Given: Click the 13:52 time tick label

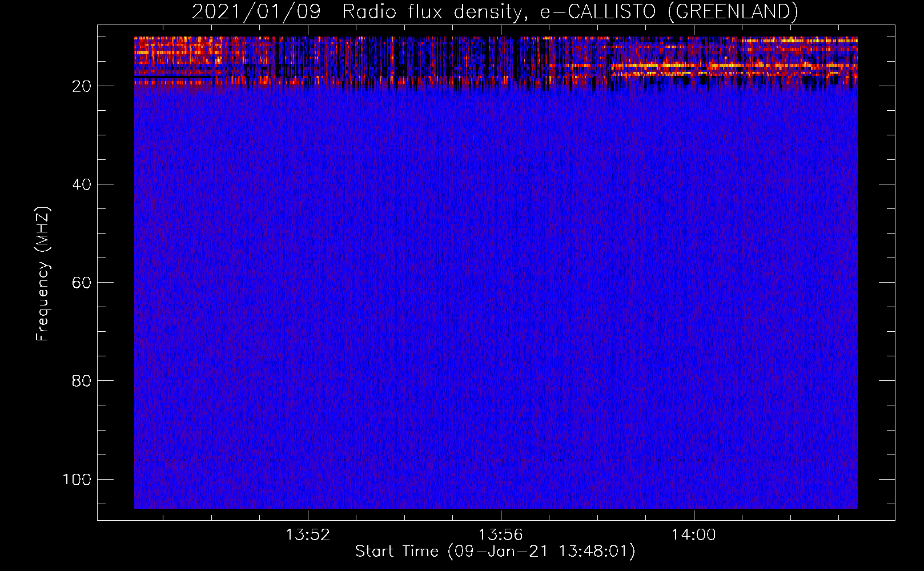Looking at the screenshot, I should point(308,535).
